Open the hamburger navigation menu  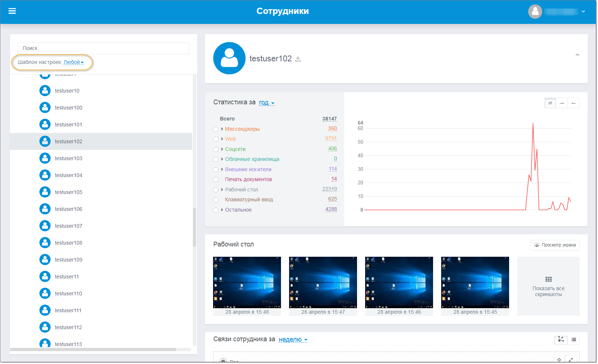(x=12, y=11)
